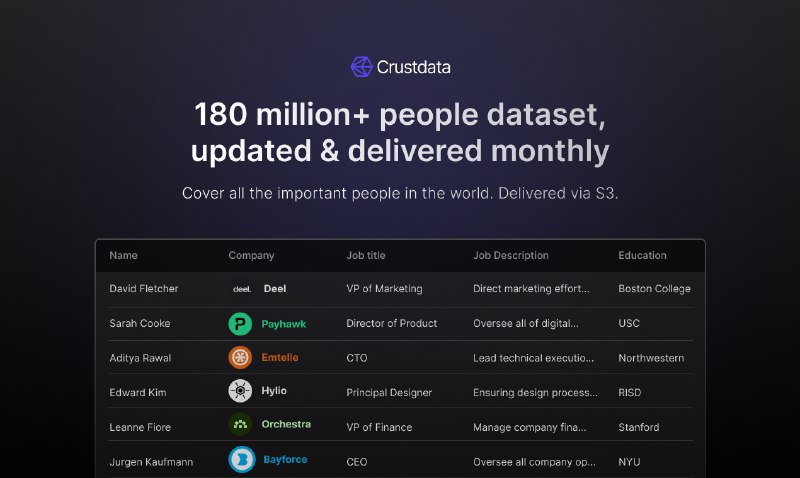Select the Job Description column header
This screenshot has height=478, width=800.
[510, 256]
